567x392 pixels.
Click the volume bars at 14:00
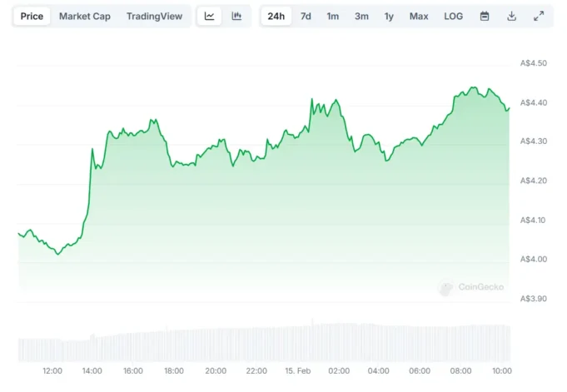pos(92,348)
